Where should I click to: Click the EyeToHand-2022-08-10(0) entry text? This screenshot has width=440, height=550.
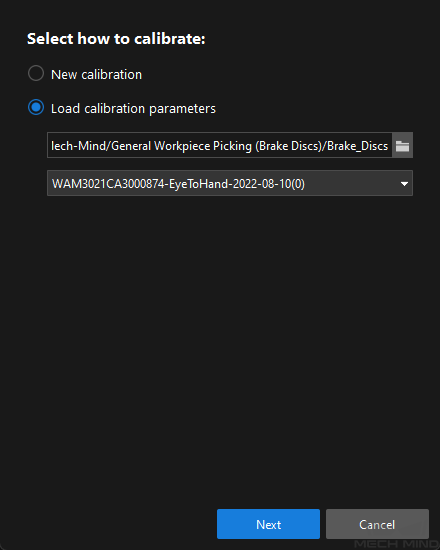(x=237, y=184)
